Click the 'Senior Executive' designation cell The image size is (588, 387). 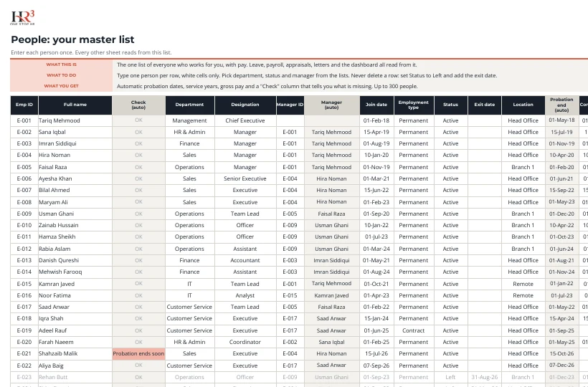(245, 178)
